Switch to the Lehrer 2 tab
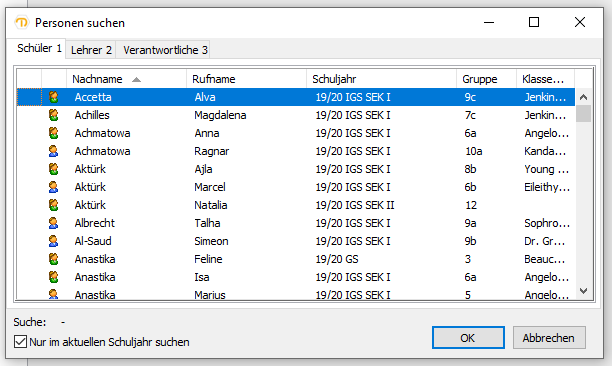Viewport: 612px width, 366px height. click(x=91, y=50)
